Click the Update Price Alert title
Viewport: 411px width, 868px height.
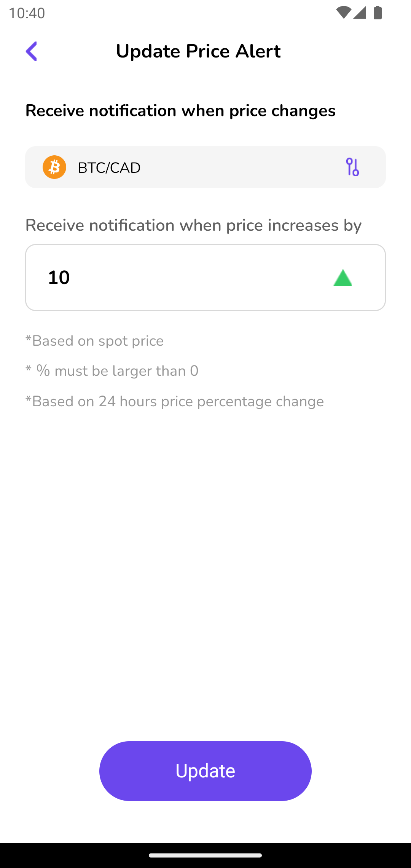pyautogui.click(x=198, y=51)
